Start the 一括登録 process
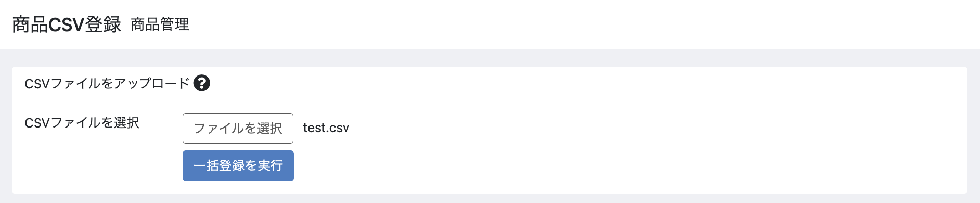This screenshot has width=980, height=203. (x=238, y=166)
